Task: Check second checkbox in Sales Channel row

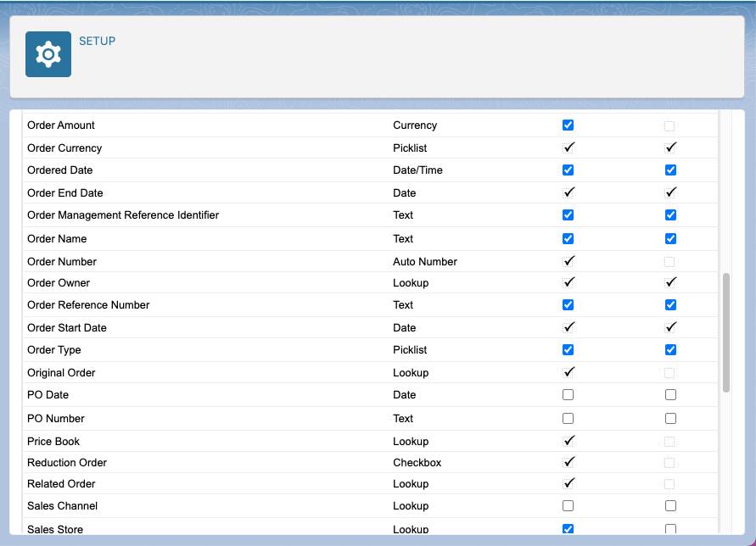Action: point(670,505)
